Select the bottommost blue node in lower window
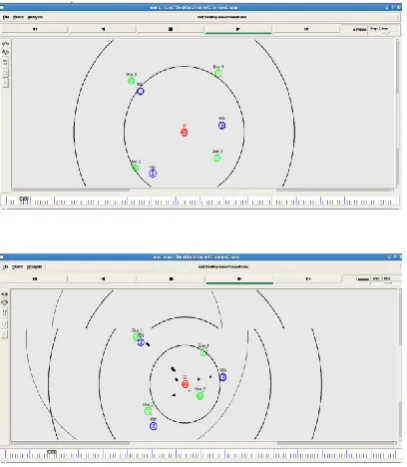Screen dimensions: 407x467 (153, 426)
